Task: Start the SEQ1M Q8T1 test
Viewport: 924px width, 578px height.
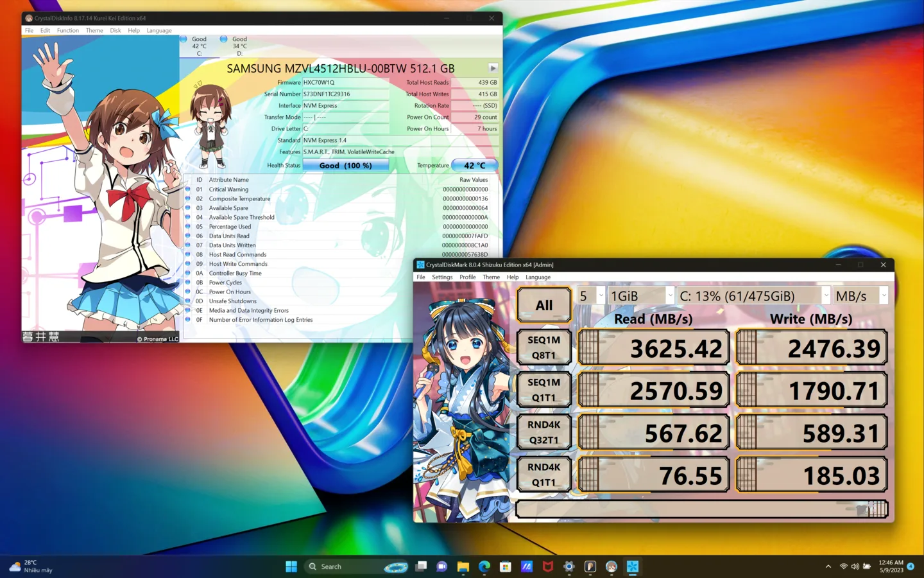Action: click(543, 347)
